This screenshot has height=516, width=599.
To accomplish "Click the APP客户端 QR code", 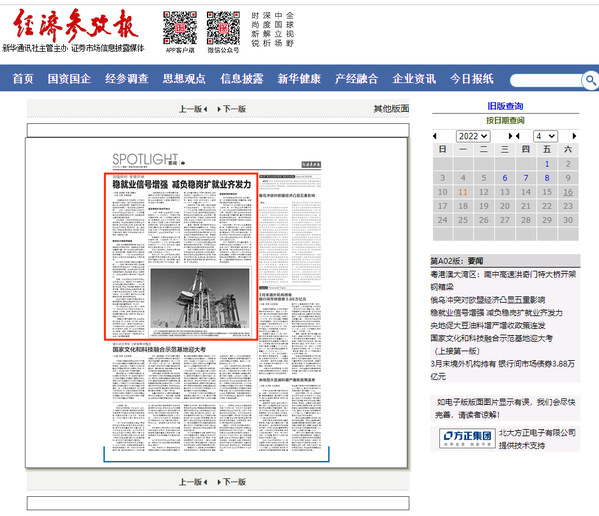I will pyautogui.click(x=180, y=28).
